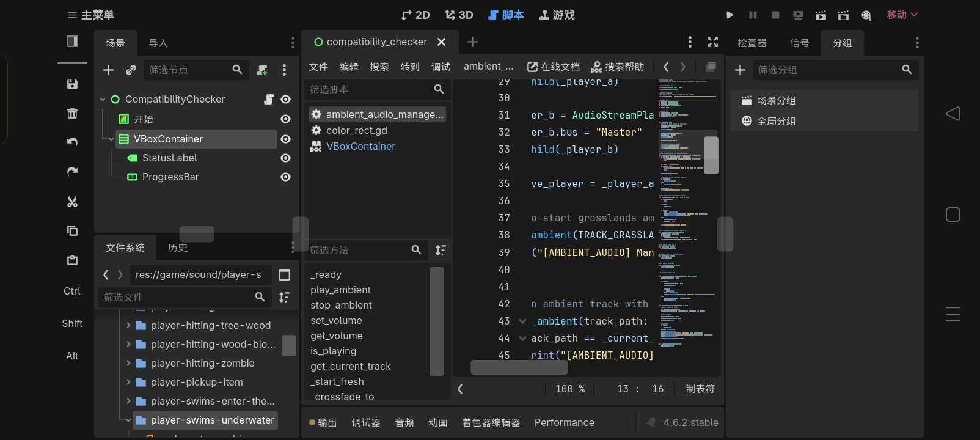Click the trash delete icon in sidebar
980x440 pixels.
72,113
